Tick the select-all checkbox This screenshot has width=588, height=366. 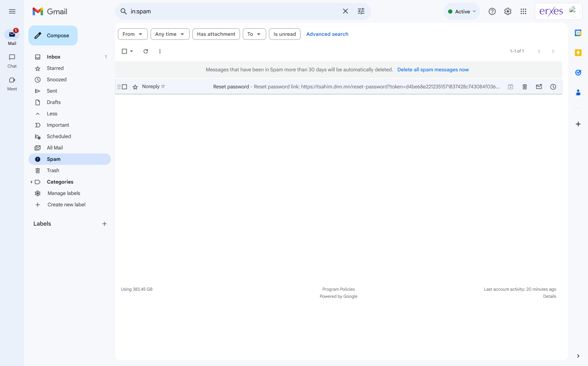124,51
